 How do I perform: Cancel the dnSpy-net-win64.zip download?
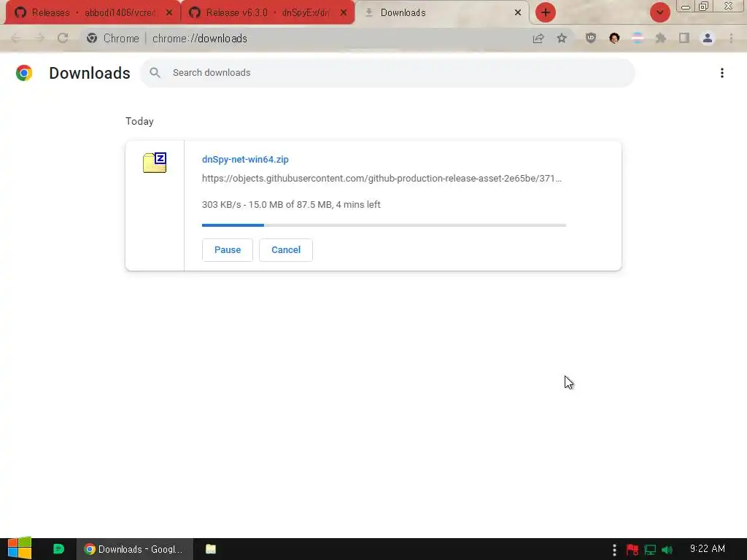point(286,250)
